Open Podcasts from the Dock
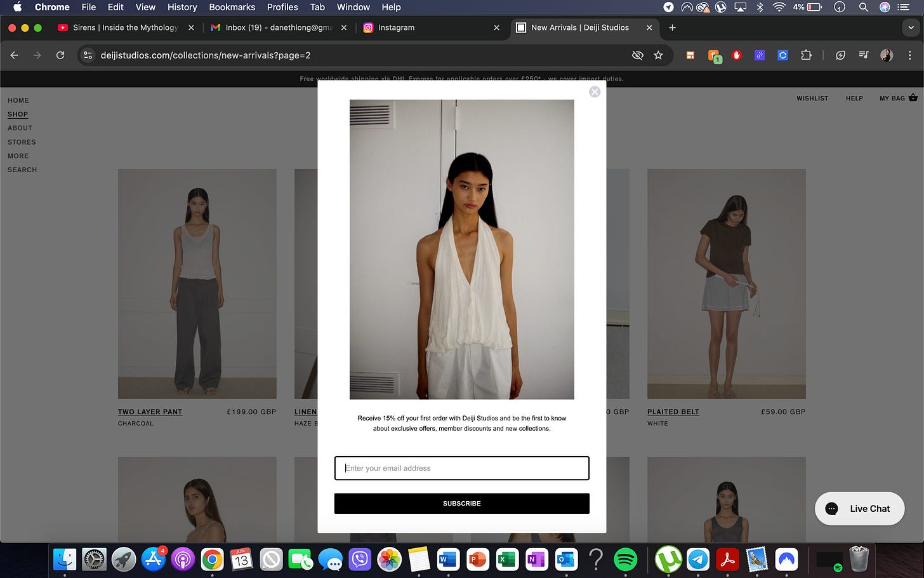Viewport: 924px width, 578px height. tap(183, 560)
